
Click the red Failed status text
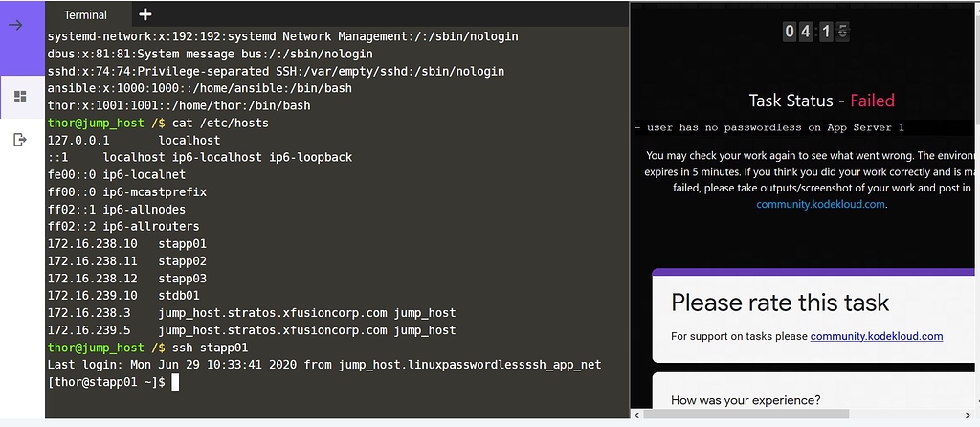(872, 100)
